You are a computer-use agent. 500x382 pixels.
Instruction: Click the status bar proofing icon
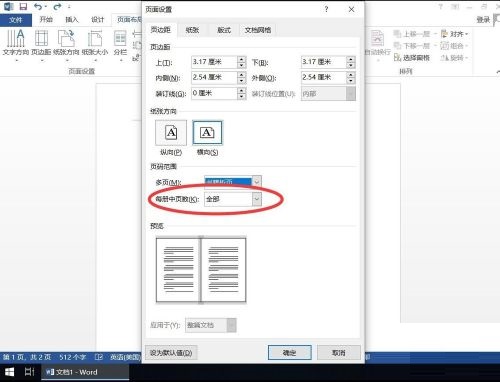coord(99,357)
